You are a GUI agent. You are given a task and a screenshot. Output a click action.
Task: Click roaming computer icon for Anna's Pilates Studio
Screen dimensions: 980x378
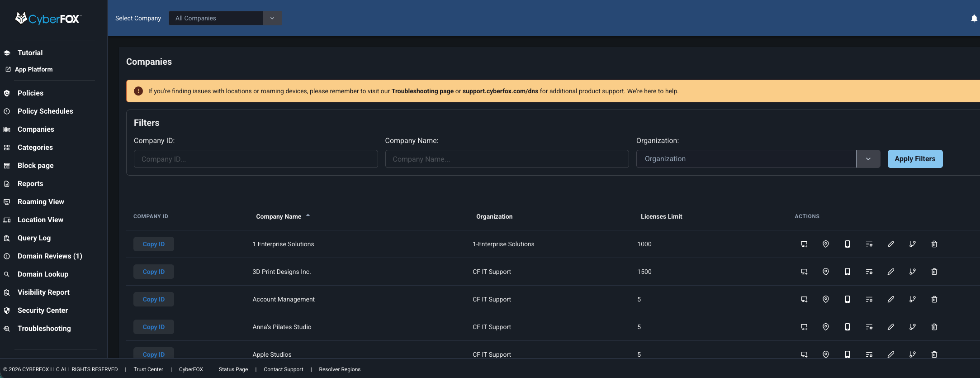[804, 327]
